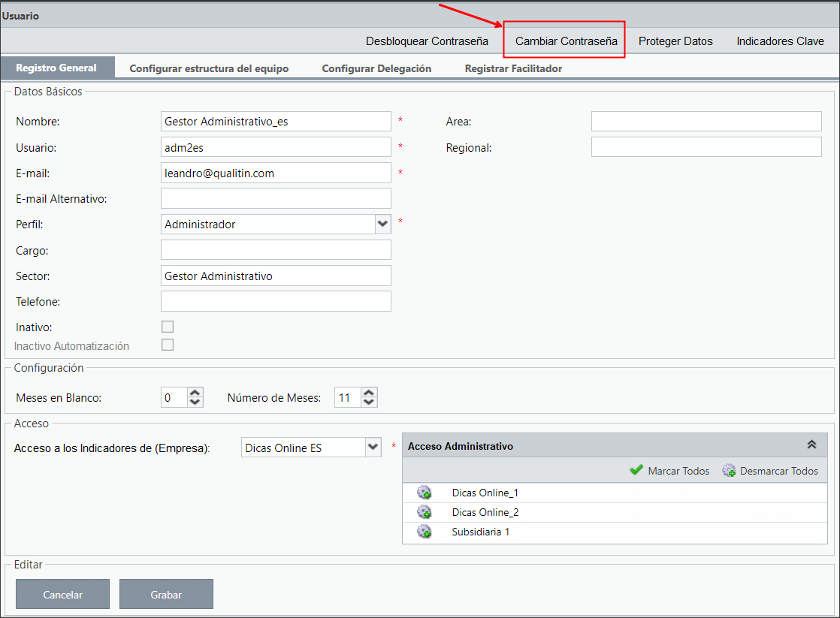Collapse the Acceso Administrativo panel
The width and height of the screenshot is (840, 618).
(x=811, y=445)
